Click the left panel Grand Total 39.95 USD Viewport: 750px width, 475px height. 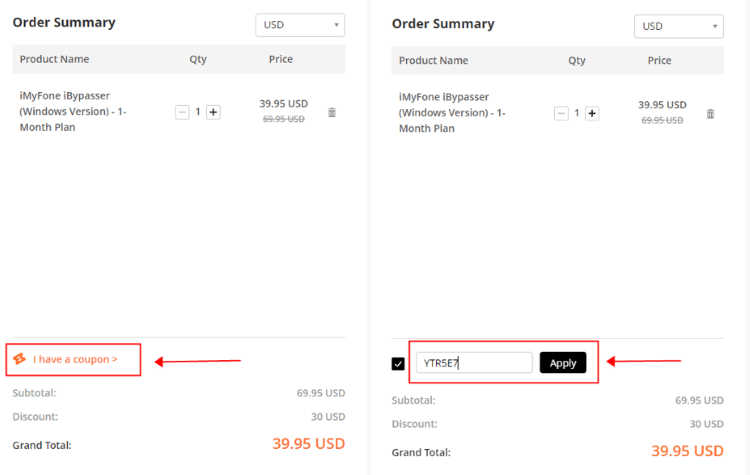[x=309, y=444]
